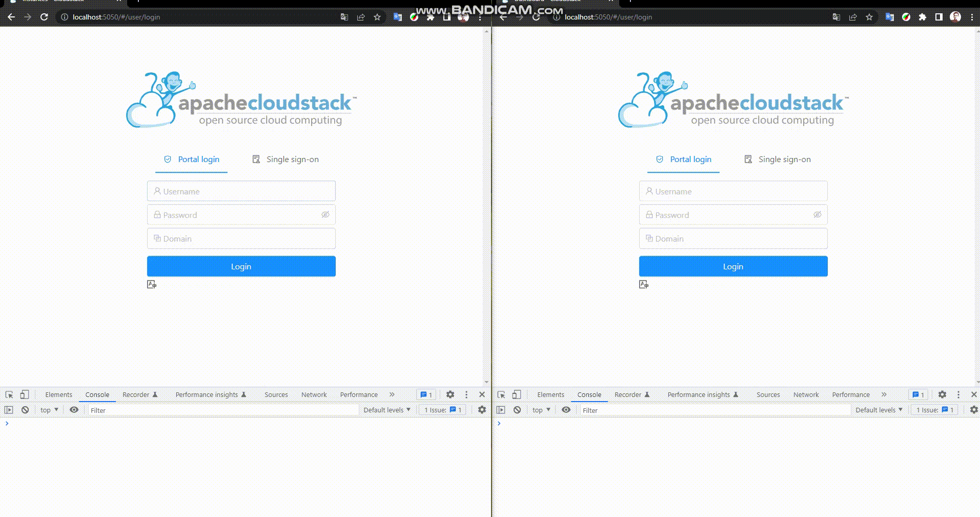This screenshot has height=517, width=980.
Task: Toggle device toolbar in right DevTools
Action: click(x=516, y=394)
